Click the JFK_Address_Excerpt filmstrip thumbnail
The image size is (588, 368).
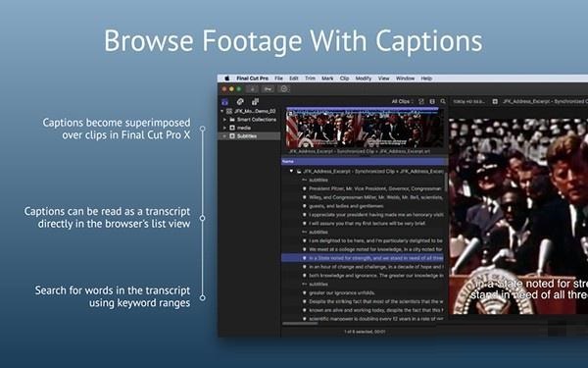click(363, 129)
